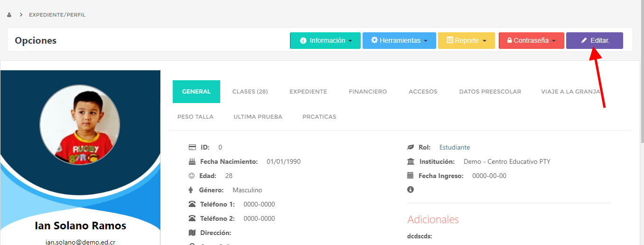The height and width of the screenshot is (245, 644).
Task: Click the info circle icon below Fecha Ingreso
Action: 411,189
